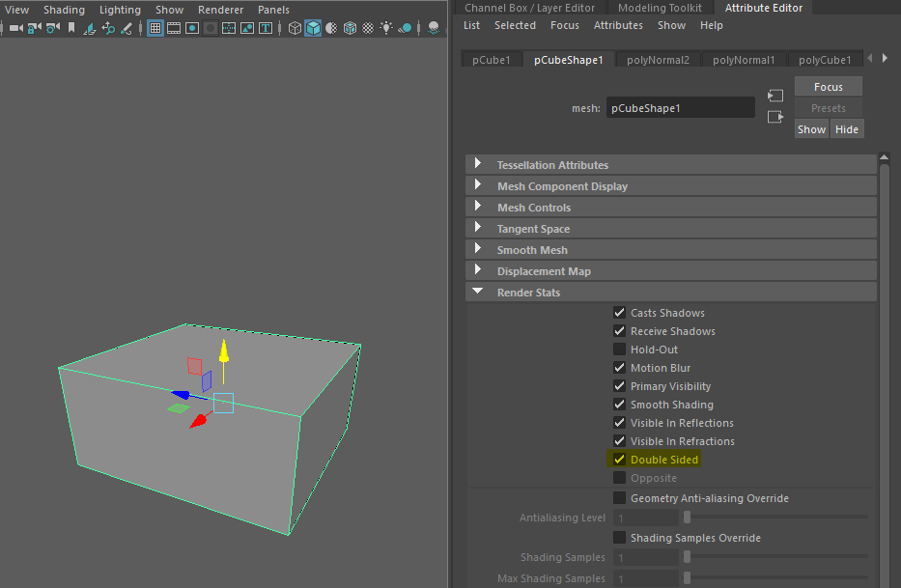Switch to the polyNormal2 tab

(658, 60)
